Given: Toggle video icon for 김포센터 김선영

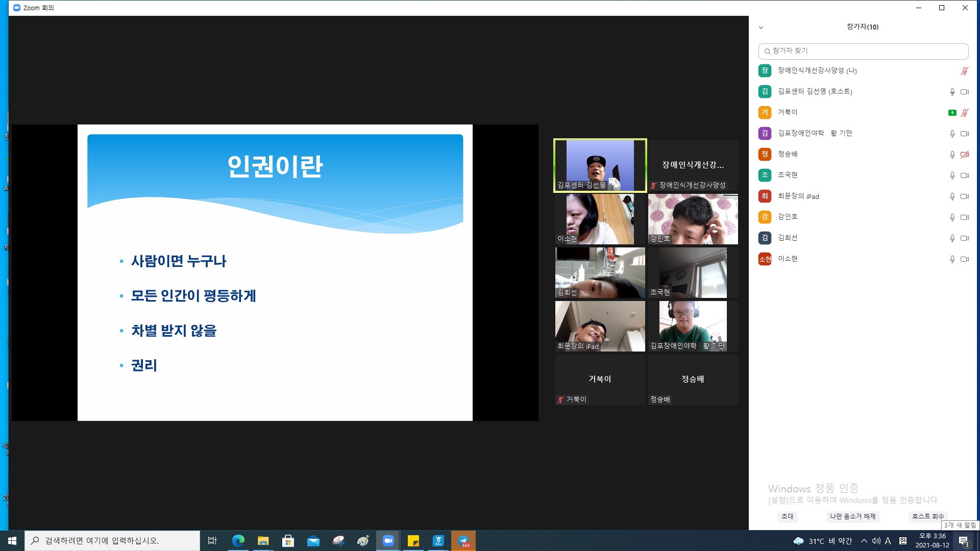Looking at the screenshot, I should coord(965,92).
